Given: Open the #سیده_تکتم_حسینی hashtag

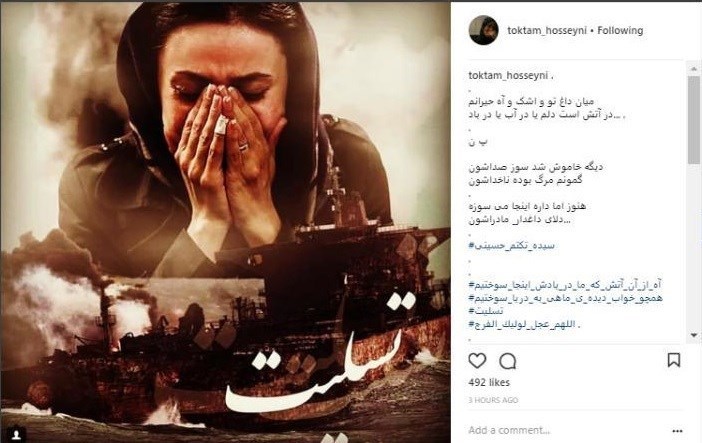Looking at the screenshot, I should click(512, 245).
